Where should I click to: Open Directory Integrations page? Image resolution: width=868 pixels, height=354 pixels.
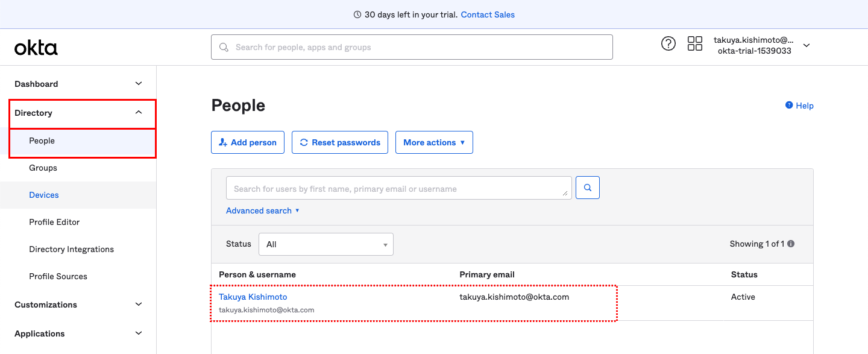click(71, 249)
